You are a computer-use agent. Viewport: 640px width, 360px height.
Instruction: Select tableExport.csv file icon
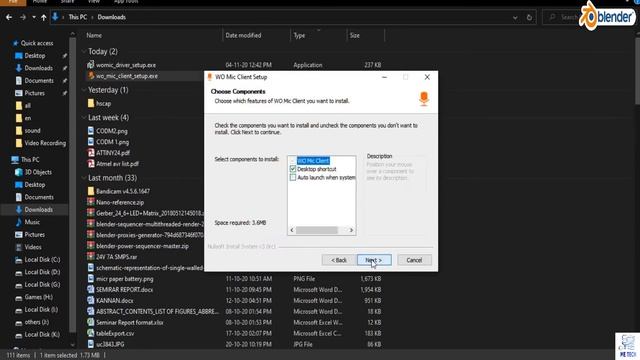[91, 333]
